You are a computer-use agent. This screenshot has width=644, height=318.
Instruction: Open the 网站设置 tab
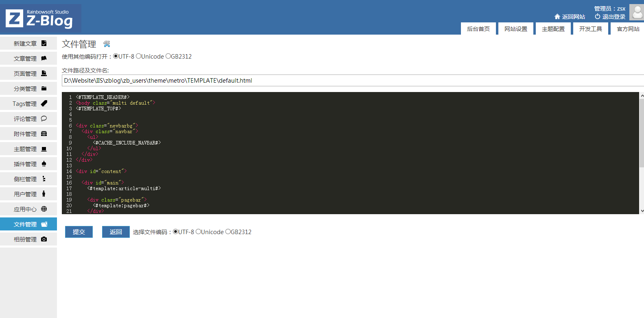pyautogui.click(x=516, y=29)
